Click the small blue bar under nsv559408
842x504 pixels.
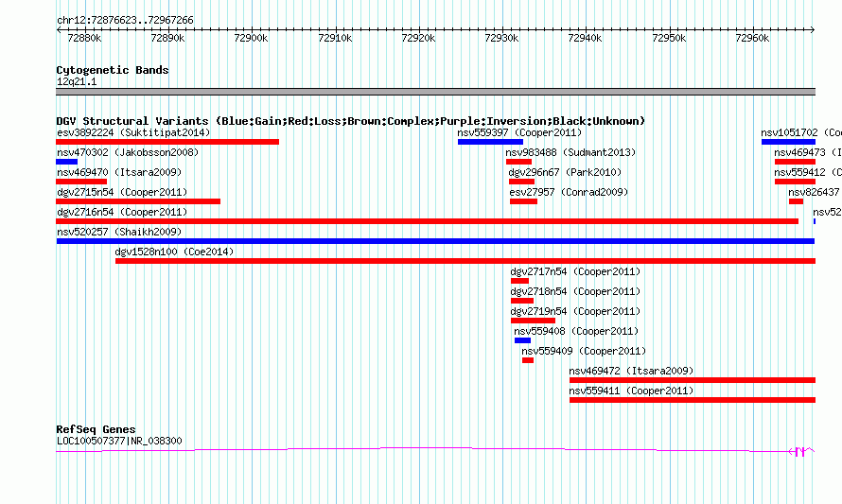522,340
